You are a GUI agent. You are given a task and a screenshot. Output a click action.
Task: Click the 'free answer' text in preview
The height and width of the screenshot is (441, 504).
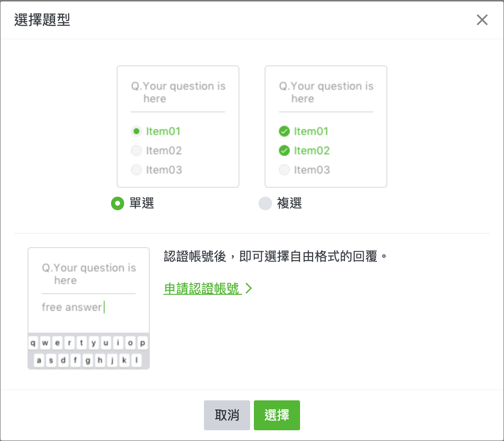point(72,307)
